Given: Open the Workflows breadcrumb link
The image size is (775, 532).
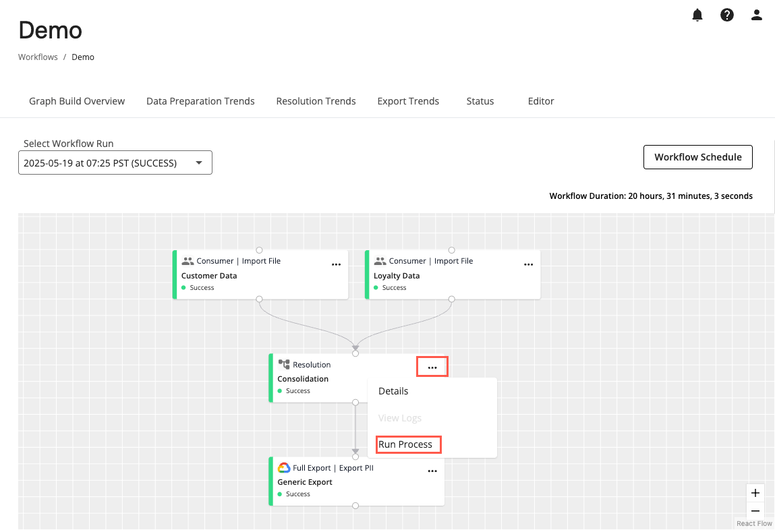Looking at the screenshot, I should click(38, 57).
